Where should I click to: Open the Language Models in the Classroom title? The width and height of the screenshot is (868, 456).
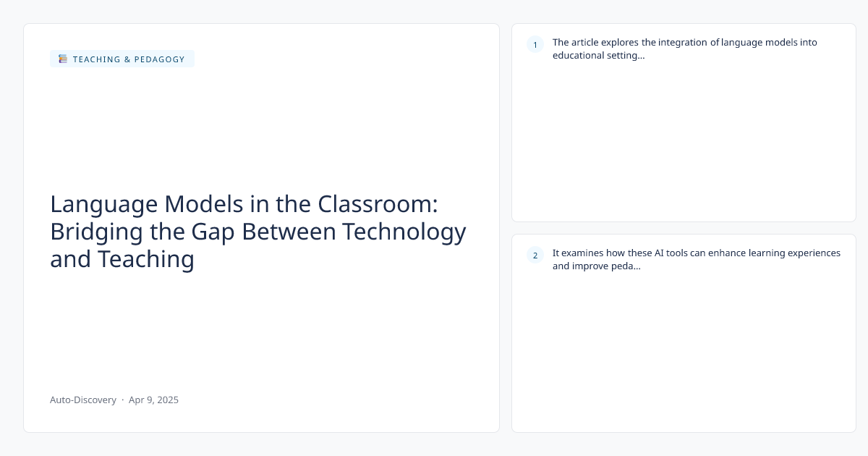[244, 204]
